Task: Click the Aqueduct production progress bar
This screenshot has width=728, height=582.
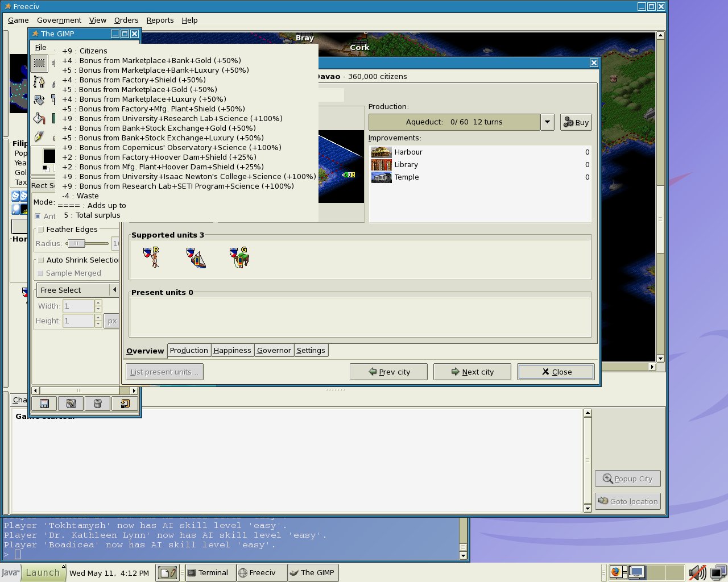Action: point(454,122)
